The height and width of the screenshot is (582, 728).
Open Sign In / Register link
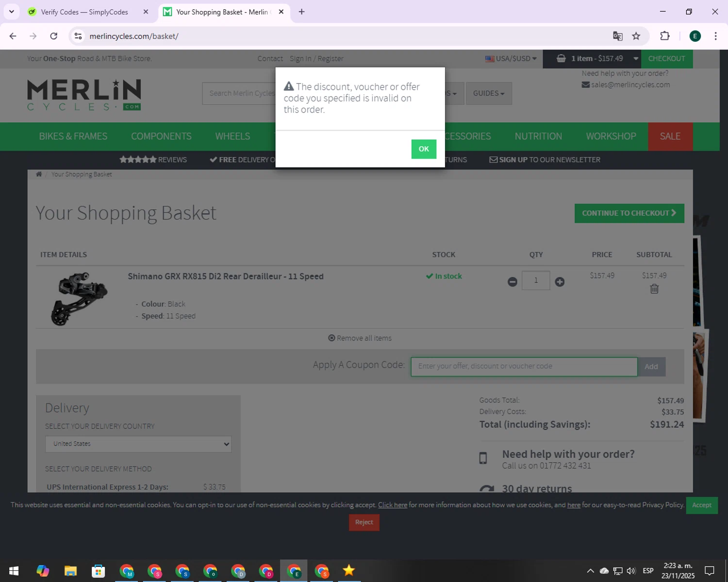click(316, 59)
